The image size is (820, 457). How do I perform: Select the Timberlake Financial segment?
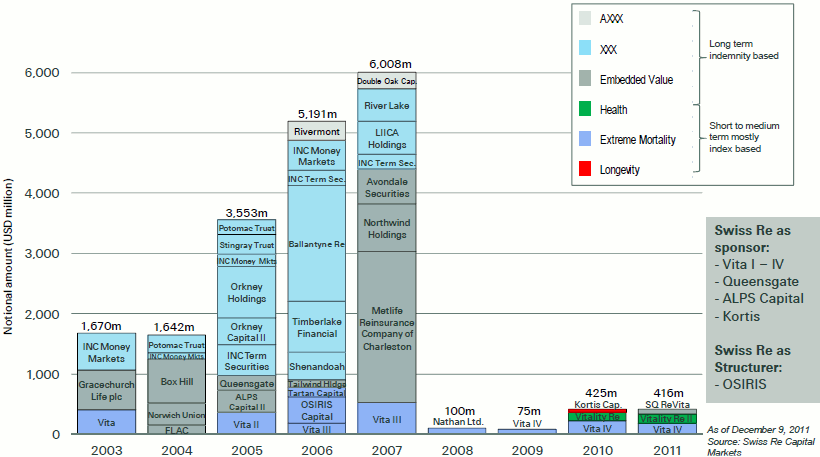[x=316, y=327]
